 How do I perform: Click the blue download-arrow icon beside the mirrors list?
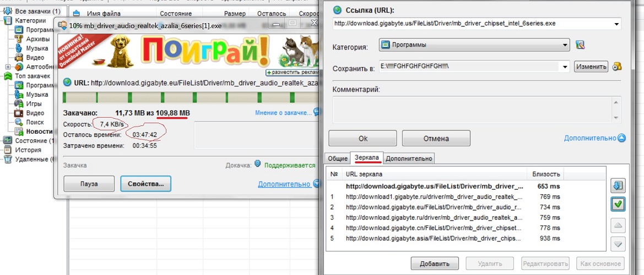click(618, 186)
